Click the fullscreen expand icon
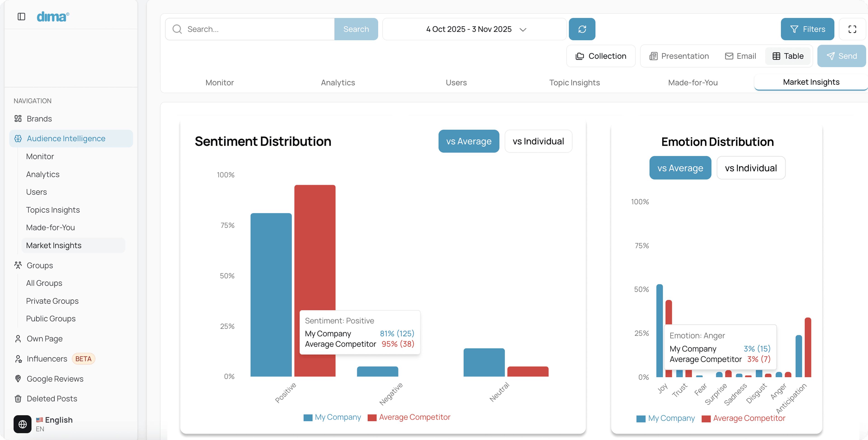This screenshot has height=440, width=868. pos(852,29)
